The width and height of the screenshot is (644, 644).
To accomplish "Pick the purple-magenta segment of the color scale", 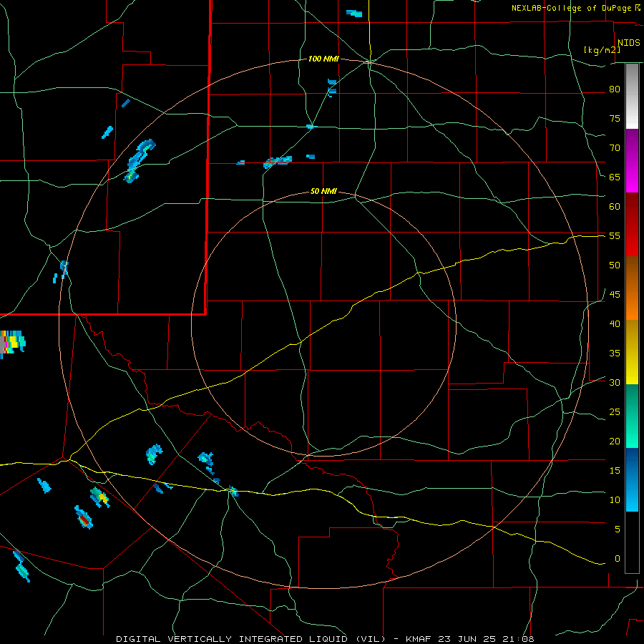I will [632, 161].
